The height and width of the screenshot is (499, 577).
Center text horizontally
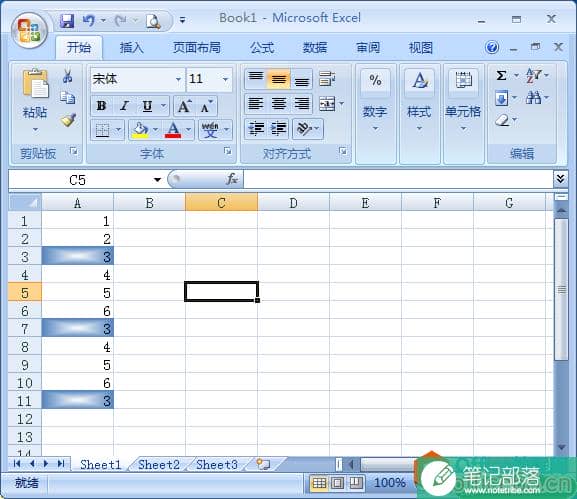coord(279,103)
